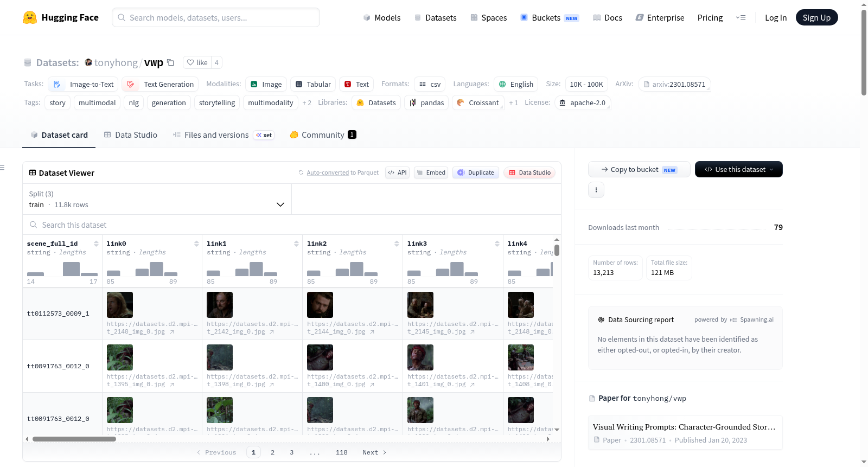Open the Enterprise nav item
The width and height of the screenshot is (868, 467).
pos(660,17)
